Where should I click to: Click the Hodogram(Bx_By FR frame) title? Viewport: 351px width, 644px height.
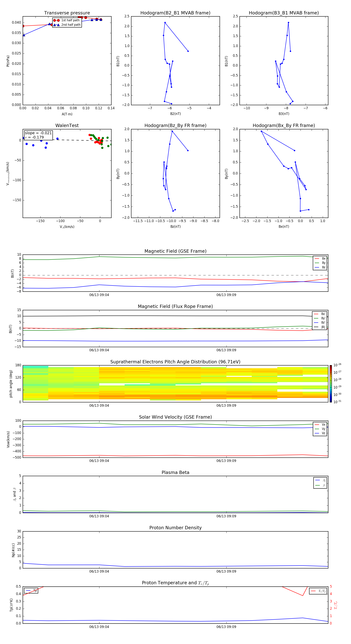coord(284,125)
